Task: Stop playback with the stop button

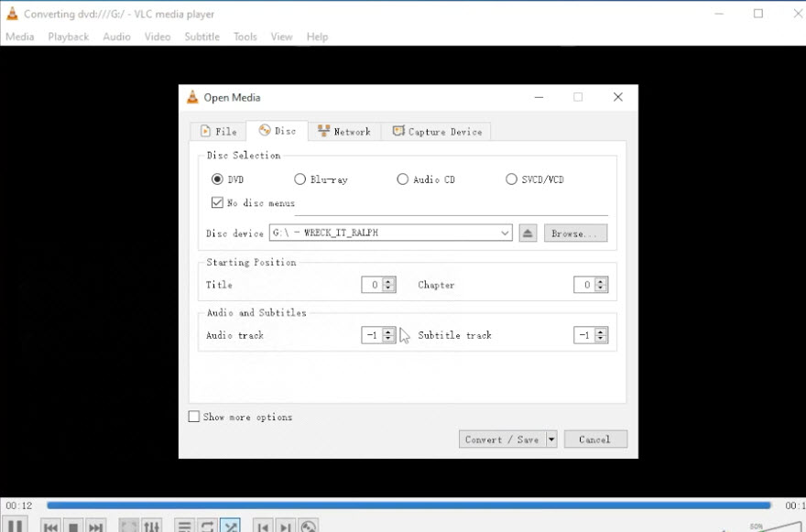Action: point(73,527)
